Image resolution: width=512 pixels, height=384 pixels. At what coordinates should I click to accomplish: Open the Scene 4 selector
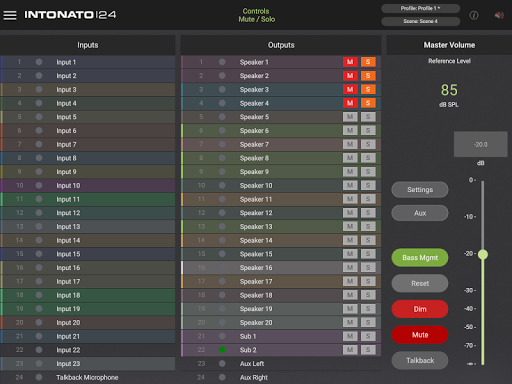coord(420,21)
